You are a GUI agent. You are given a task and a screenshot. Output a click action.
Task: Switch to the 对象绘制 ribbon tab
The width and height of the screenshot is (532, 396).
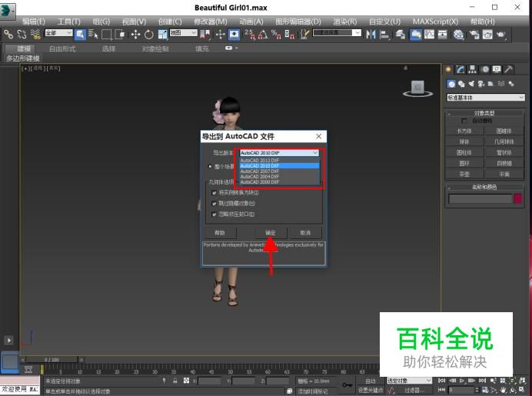(155, 49)
